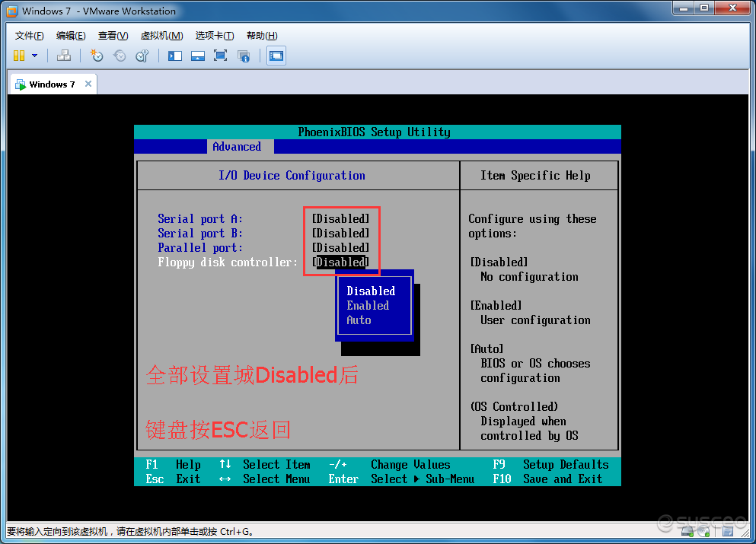
Task: Click the revert to snapshot icon
Action: point(120,56)
